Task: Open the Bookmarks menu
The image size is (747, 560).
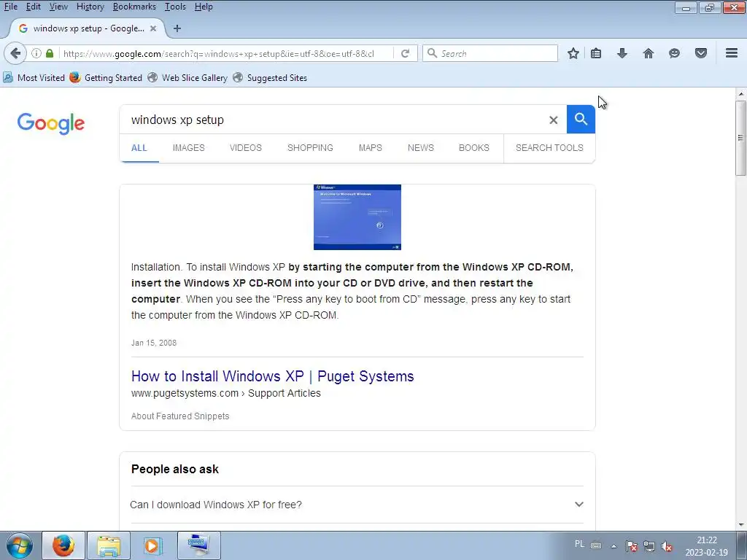Action: point(134,7)
